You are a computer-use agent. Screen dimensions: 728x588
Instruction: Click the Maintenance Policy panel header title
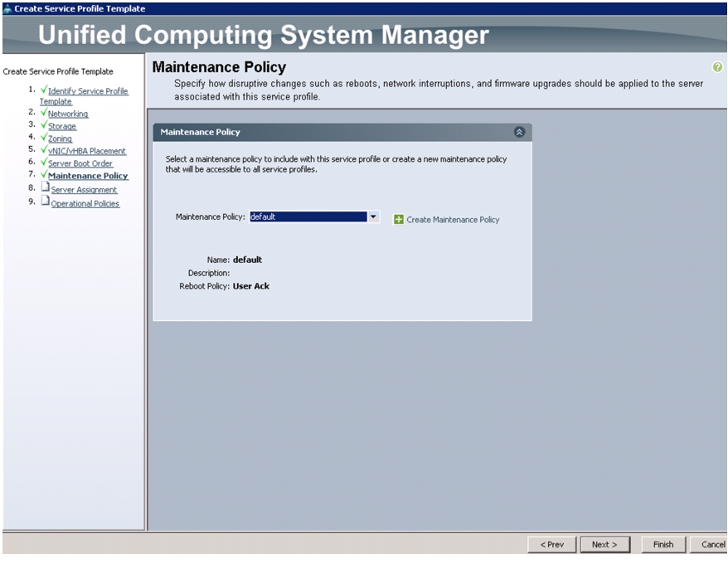(x=200, y=132)
